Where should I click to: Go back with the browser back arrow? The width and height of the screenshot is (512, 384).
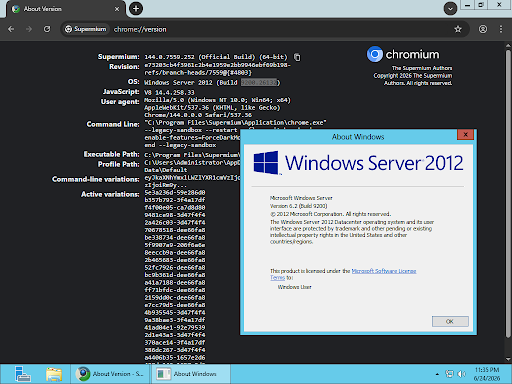click(11, 29)
